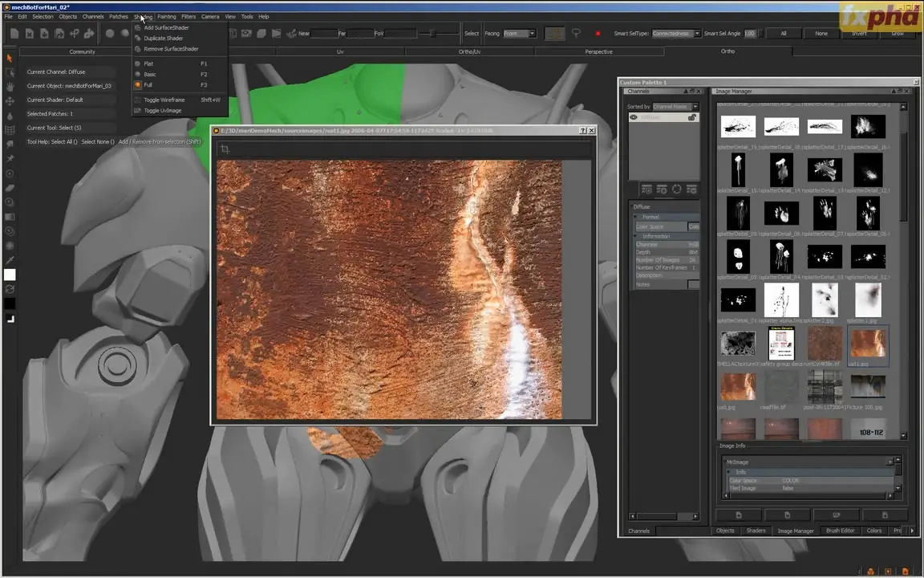Open the Sorted by Channel Name dropdown

coord(675,107)
